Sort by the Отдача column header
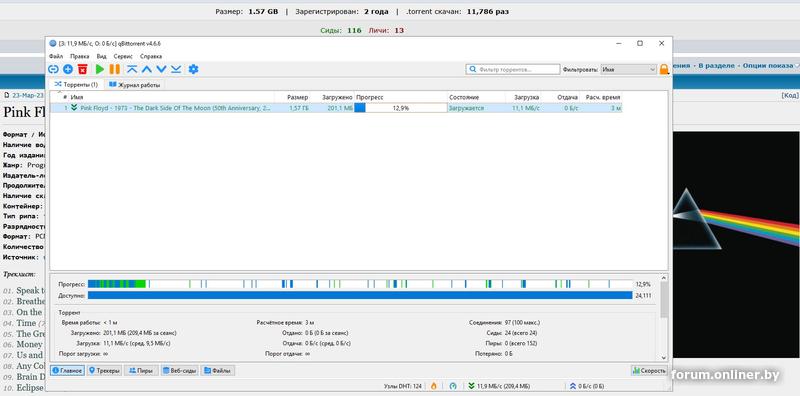The width and height of the screenshot is (800, 396). 561,97
